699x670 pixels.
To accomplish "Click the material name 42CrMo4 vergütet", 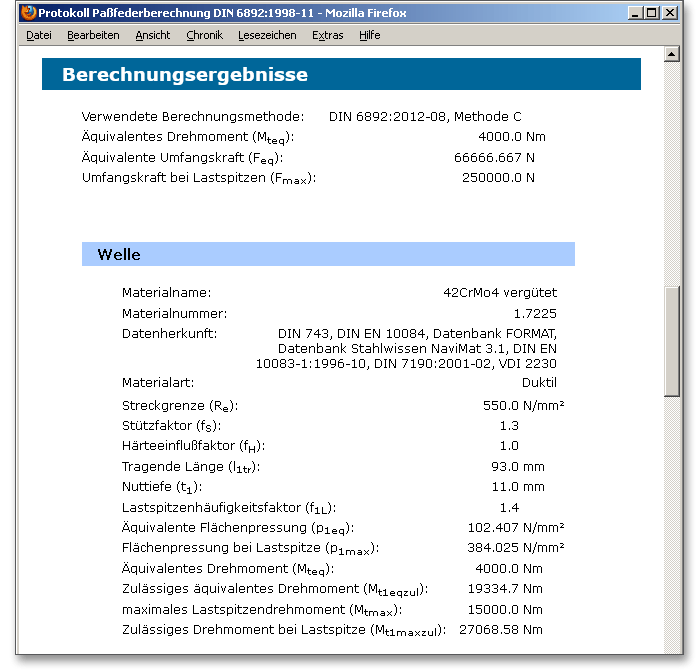I will coord(499,293).
